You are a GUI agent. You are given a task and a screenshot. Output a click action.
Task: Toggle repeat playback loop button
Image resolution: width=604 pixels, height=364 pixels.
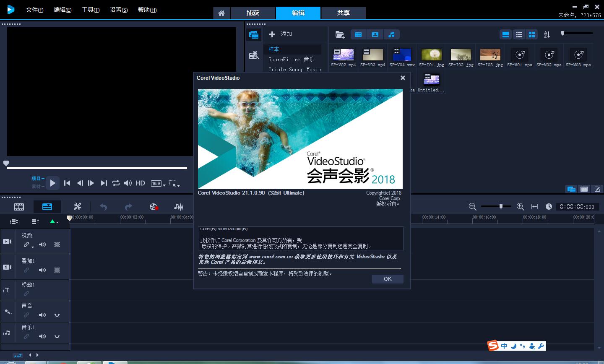point(116,183)
